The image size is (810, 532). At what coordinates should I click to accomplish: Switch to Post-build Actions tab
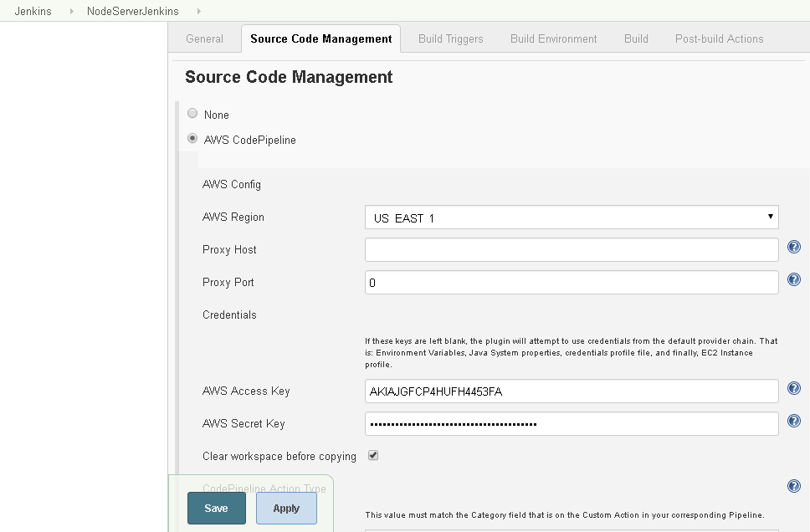[x=719, y=38]
